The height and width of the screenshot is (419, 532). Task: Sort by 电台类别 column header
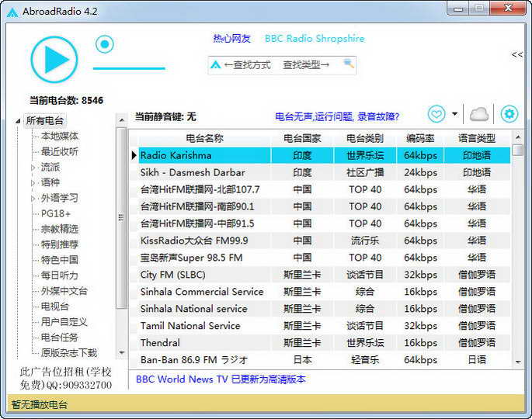[x=365, y=138]
